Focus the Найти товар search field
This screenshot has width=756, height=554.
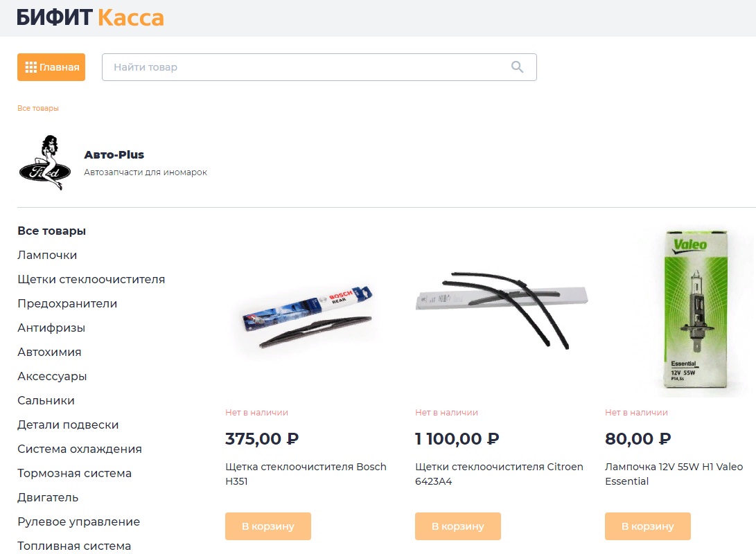tap(305, 67)
